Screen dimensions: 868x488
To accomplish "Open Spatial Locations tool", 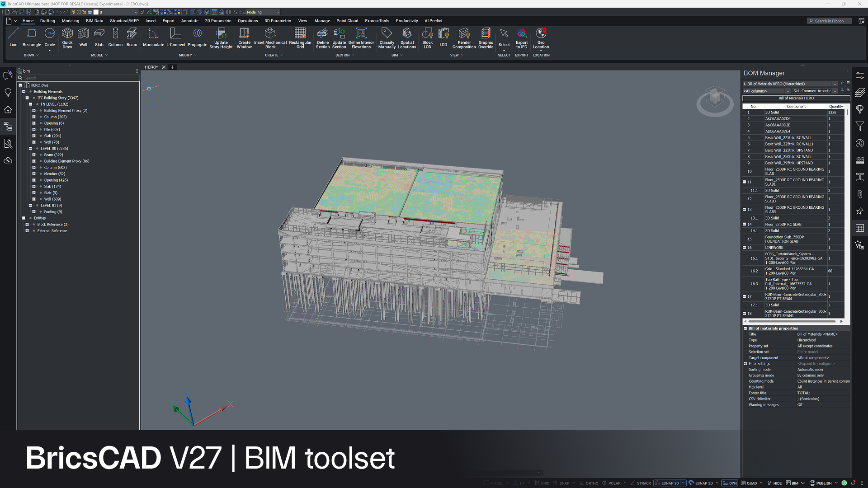I will pos(407,38).
